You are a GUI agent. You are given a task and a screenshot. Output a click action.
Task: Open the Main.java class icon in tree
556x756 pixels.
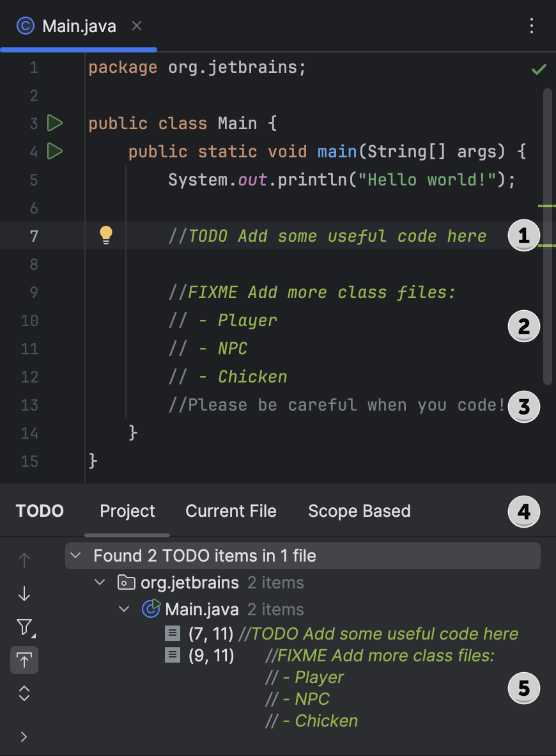(150, 609)
